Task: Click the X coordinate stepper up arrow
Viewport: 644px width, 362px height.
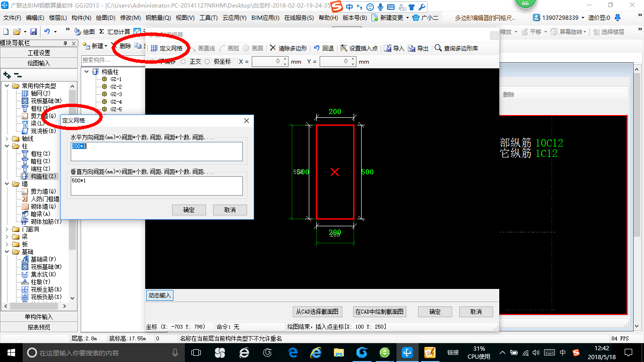Action: point(285,59)
